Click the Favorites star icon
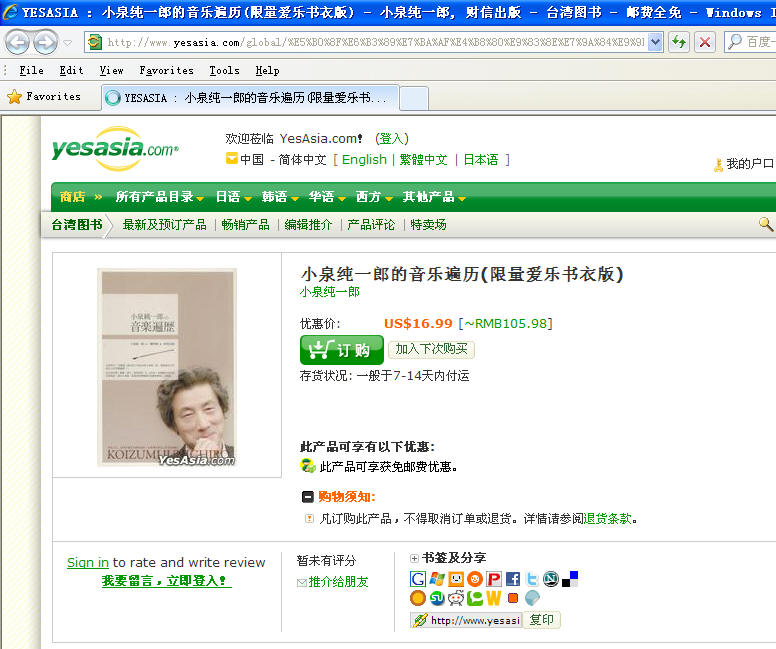This screenshot has height=649, width=776. [14, 97]
